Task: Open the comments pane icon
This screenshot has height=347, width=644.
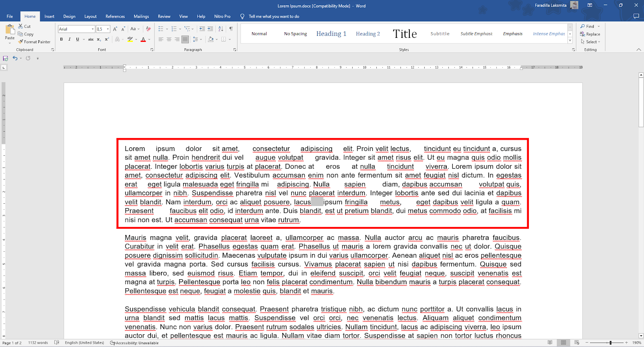Action: 636,16
